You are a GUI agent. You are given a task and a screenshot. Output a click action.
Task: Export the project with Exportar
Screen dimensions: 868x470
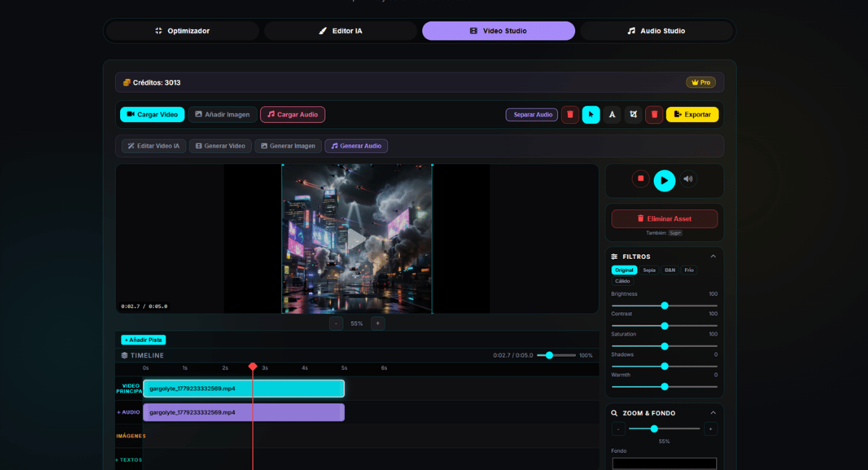tap(692, 114)
